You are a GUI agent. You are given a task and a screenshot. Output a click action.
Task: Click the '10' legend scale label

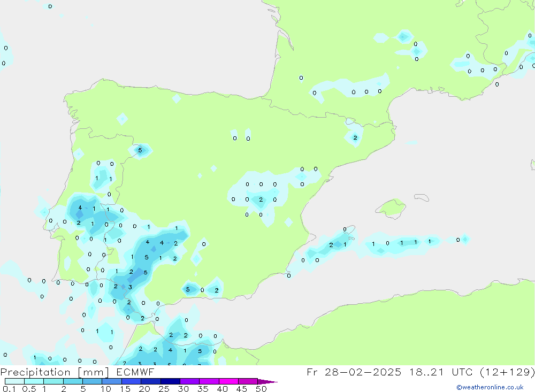point(106,389)
